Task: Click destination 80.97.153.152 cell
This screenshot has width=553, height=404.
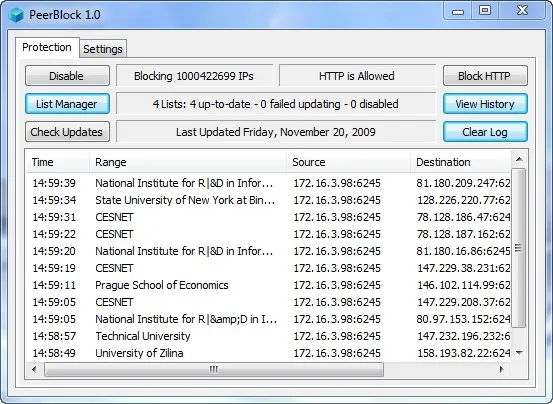Action: [463, 319]
